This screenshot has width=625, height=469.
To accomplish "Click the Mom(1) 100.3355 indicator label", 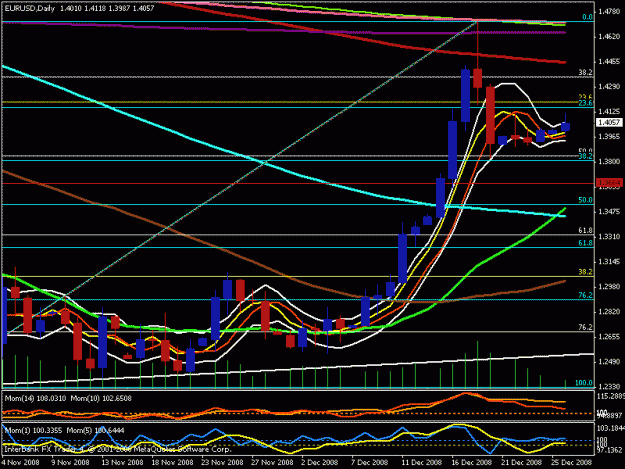I will point(33,430).
